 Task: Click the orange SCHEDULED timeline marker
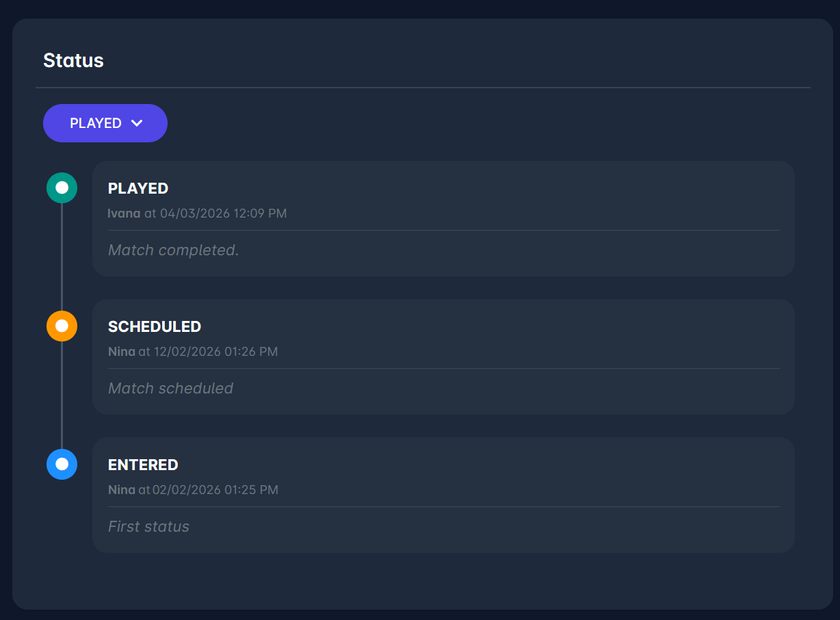(62, 326)
